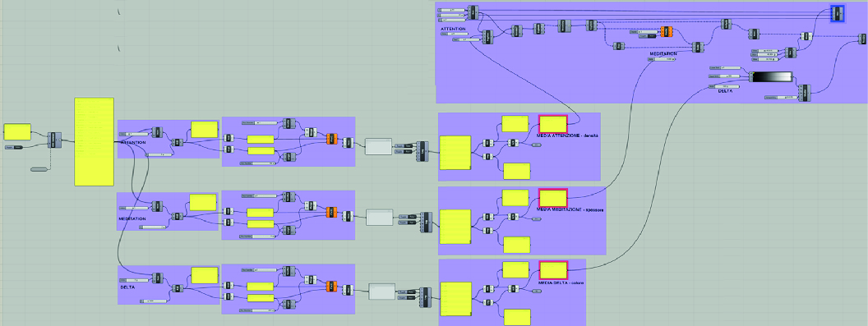Click the small gray pill parameter below the leftmost component
Viewport: 868px width, 326px height.
point(39,168)
